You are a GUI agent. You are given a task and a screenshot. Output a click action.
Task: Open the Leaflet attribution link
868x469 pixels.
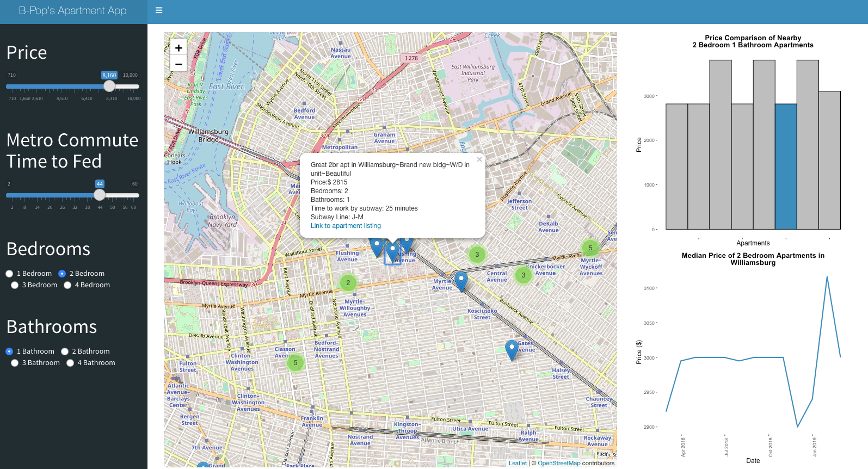(x=518, y=464)
